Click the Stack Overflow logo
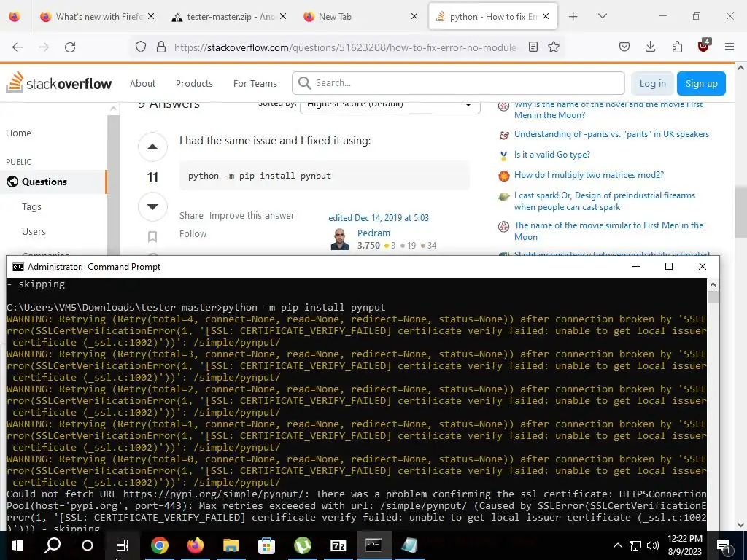Image resolution: width=747 pixels, height=560 pixels. click(58, 83)
